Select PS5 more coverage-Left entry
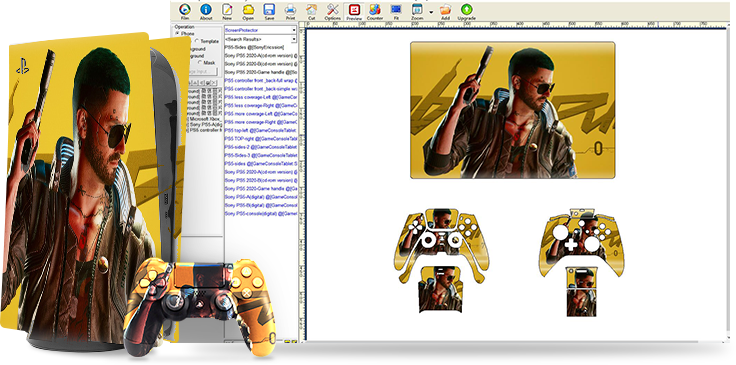The height and width of the screenshot is (365, 736). (261, 114)
